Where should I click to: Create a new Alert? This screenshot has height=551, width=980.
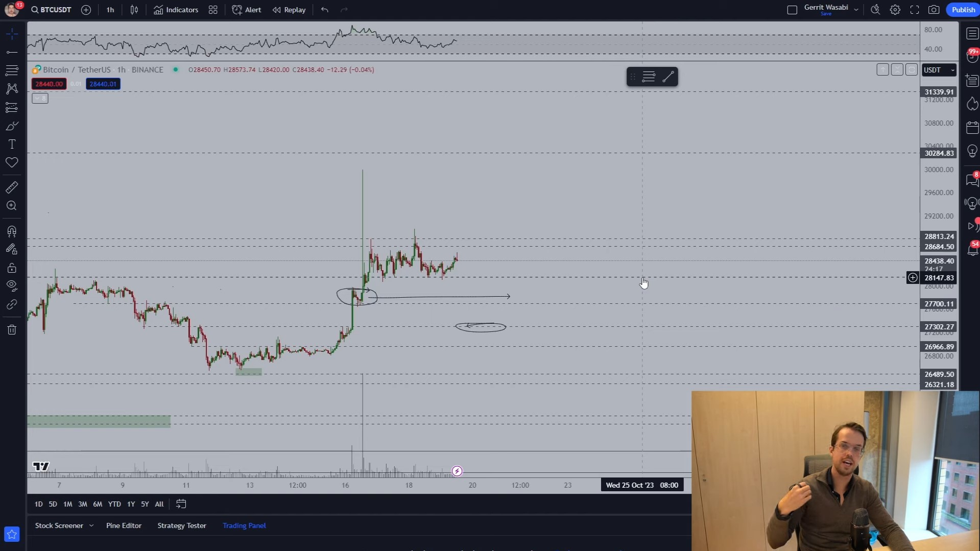point(246,10)
